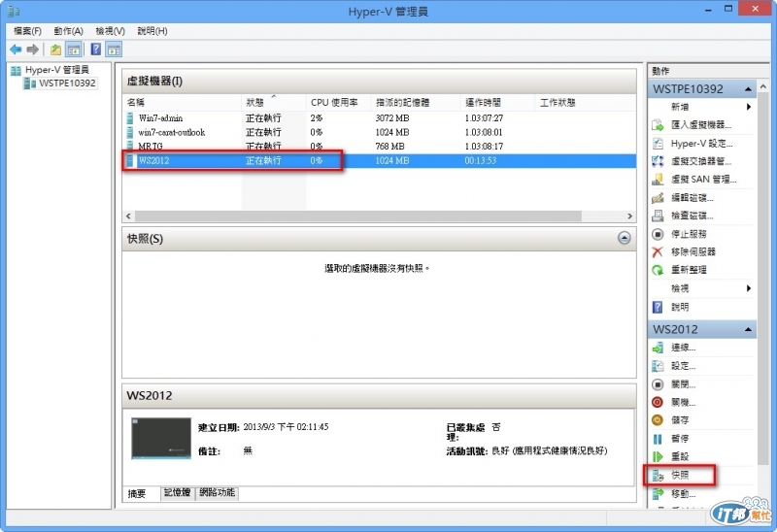Select the Hyper-V 管理員 tree root node
This screenshot has height=532, width=777.
[x=57, y=70]
